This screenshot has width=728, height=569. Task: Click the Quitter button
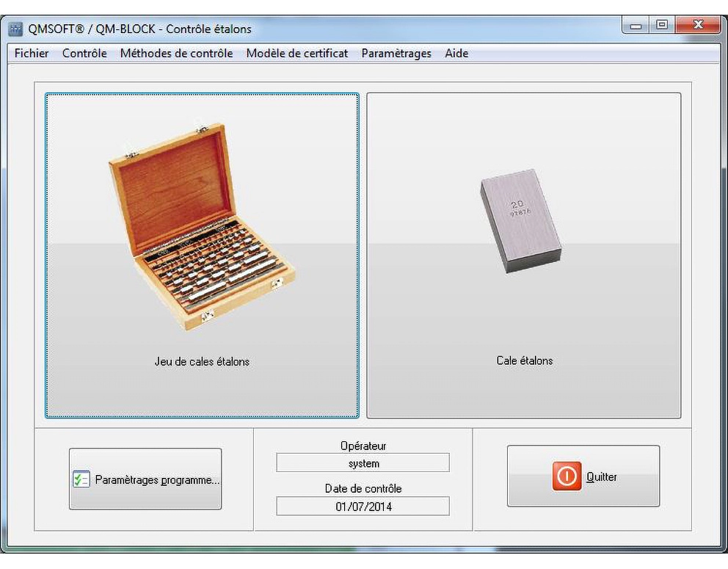point(583,476)
